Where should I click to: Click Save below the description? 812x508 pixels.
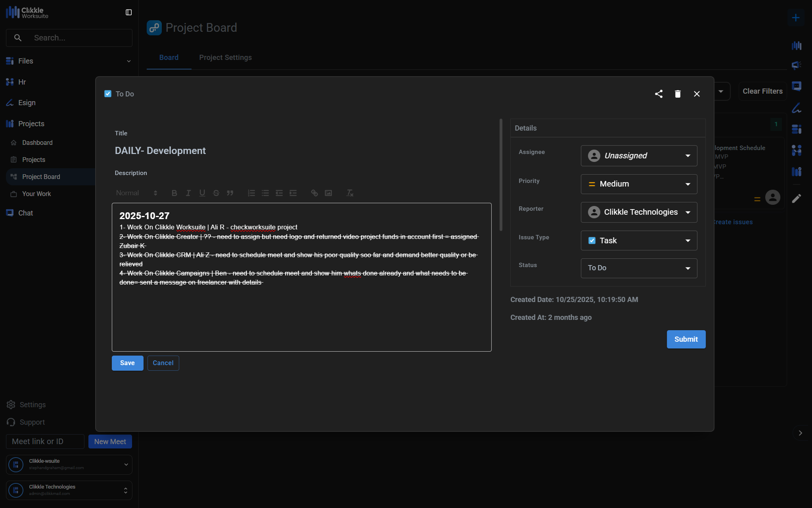127,363
